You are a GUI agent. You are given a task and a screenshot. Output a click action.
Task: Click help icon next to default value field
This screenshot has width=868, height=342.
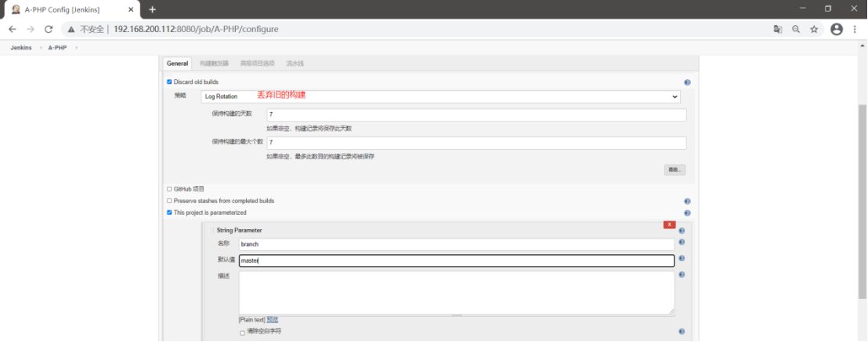click(x=682, y=258)
